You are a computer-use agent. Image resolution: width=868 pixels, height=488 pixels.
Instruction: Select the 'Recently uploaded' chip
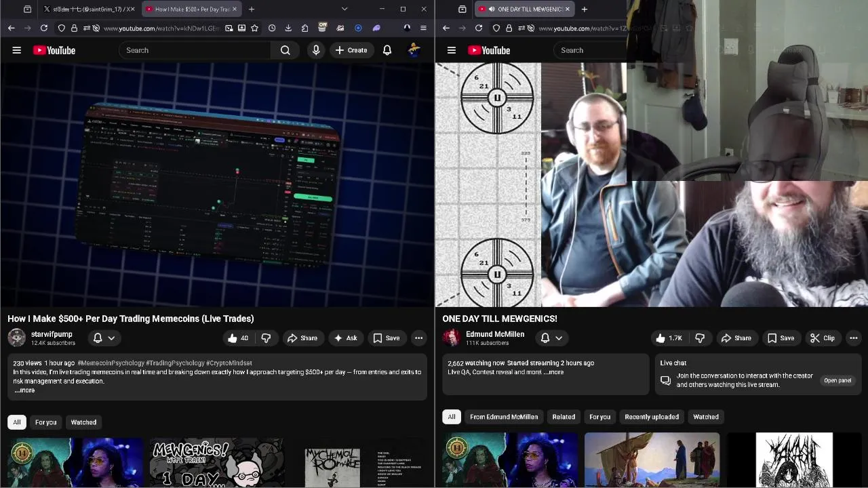pyautogui.click(x=652, y=417)
